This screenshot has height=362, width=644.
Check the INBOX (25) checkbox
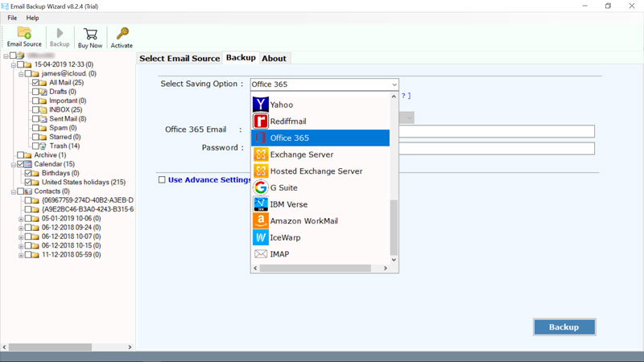[x=35, y=109]
